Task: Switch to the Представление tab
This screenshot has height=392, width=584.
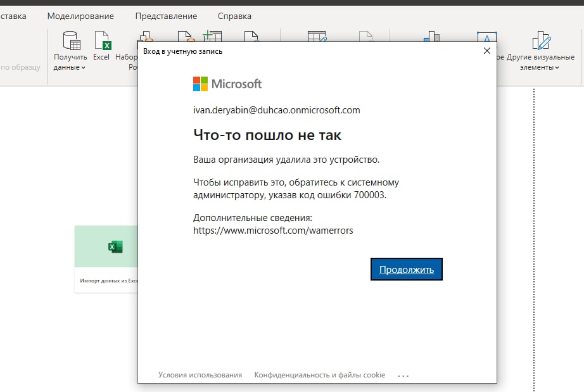Action: click(x=166, y=16)
